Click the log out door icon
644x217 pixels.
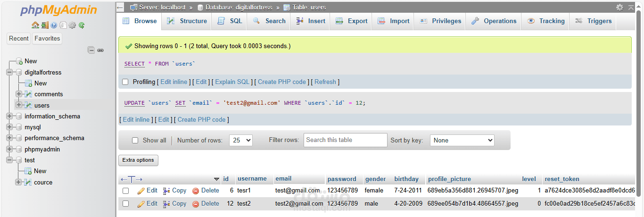pyautogui.click(x=44, y=25)
